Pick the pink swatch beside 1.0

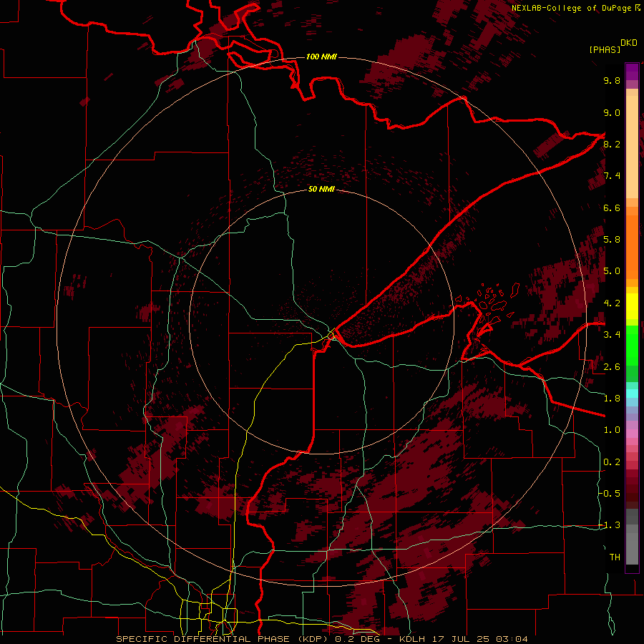[632, 434]
